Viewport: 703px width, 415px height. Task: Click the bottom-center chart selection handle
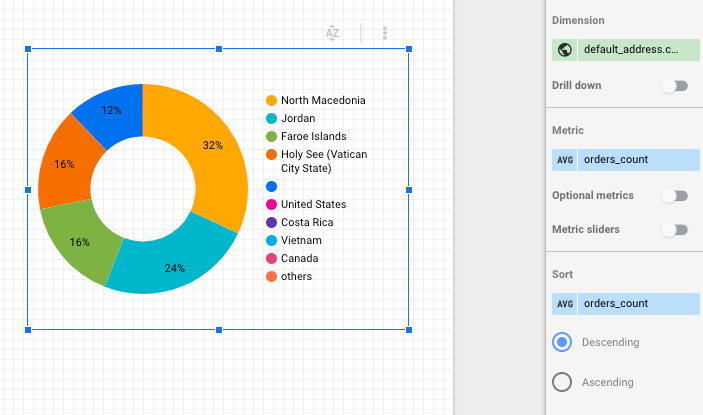[219, 330]
